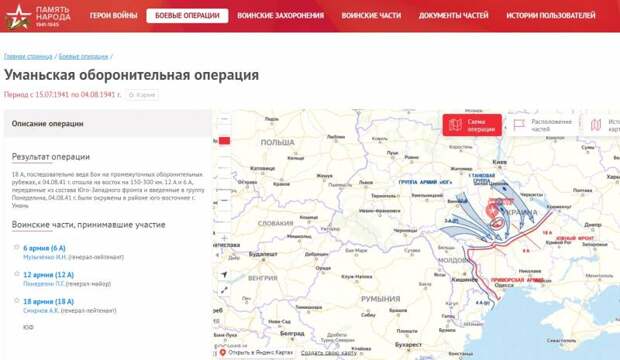
Task: Follow the Боевые операции breadcrumb link
Action: (83, 57)
